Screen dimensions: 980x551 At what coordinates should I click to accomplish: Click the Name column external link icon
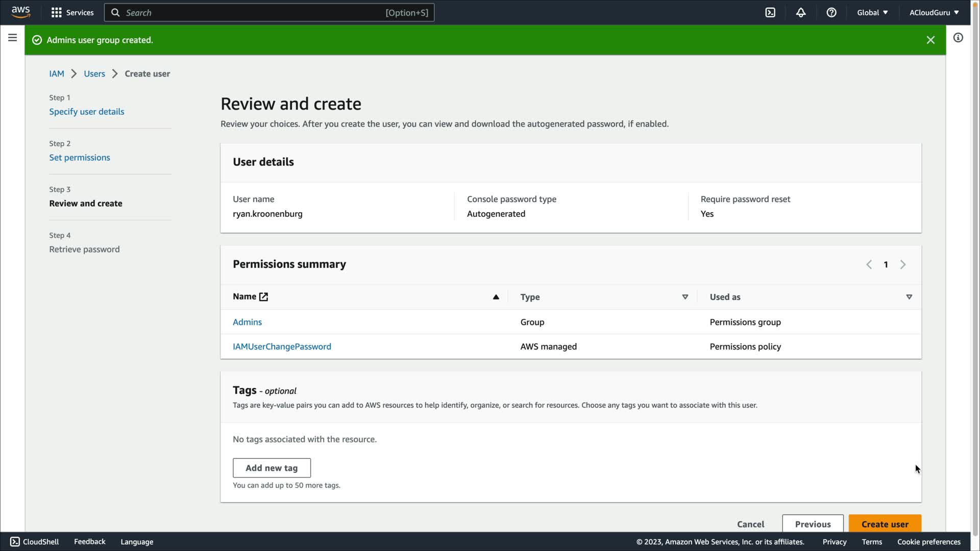click(263, 297)
